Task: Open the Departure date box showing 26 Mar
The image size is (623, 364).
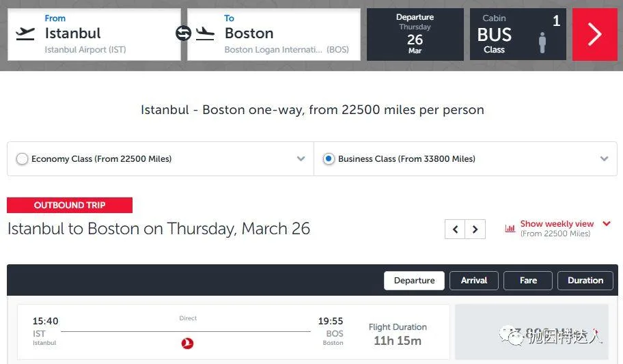Action: [x=415, y=35]
